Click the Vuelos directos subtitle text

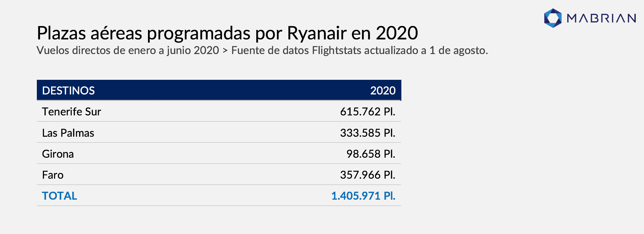[x=128, y=50]
